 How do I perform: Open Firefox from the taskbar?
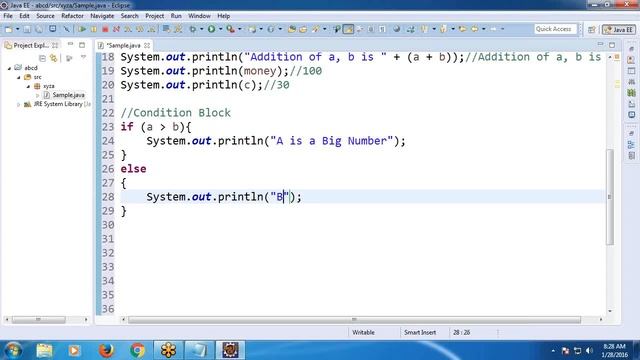click(x=106, y=350)
